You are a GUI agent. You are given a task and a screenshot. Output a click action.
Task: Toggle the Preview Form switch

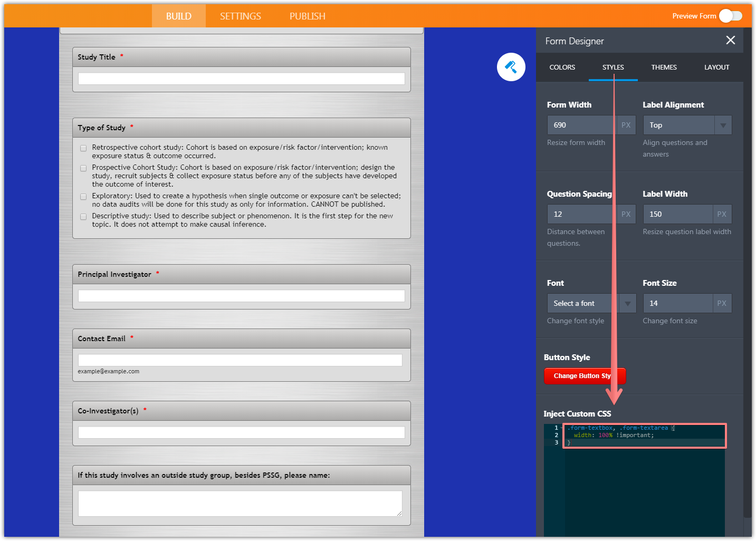(x=730, y=16)
